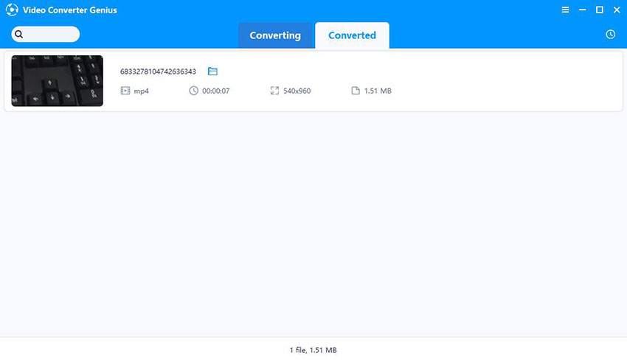The width and height of the screenshot is (627, 364).
Task: Focus the search input field
Action: click(46, 35)
